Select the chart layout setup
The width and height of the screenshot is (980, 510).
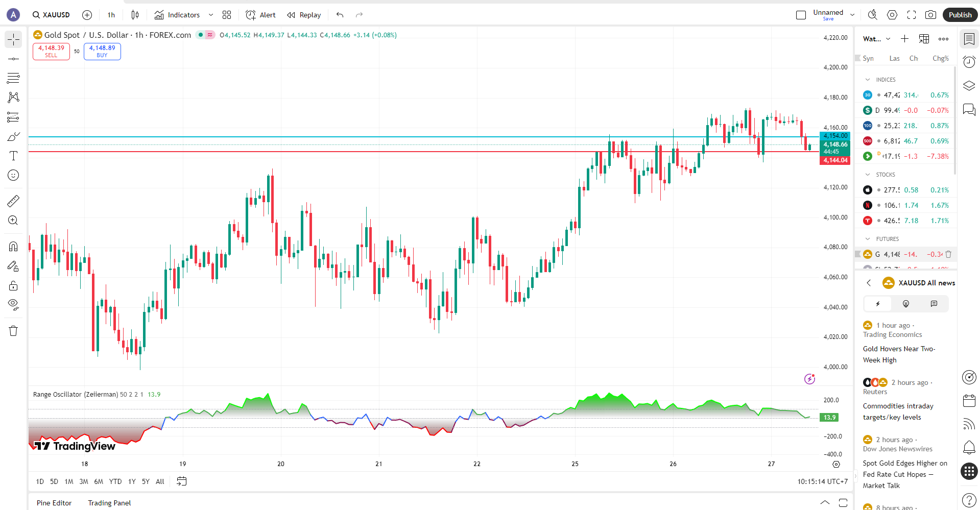[x=801, y=15]
